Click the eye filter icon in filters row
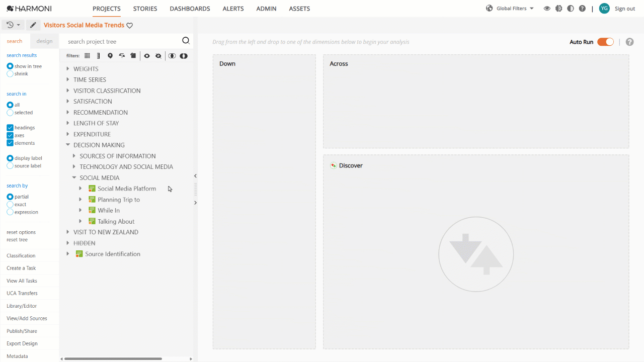644x362 pixels. click(147, 56)
